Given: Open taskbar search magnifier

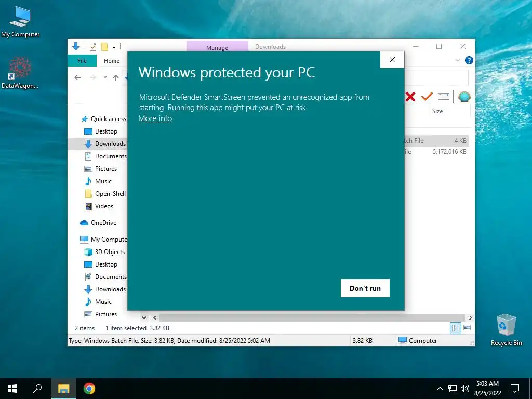Looking at the screenshot, I should (x=37, y=389).
